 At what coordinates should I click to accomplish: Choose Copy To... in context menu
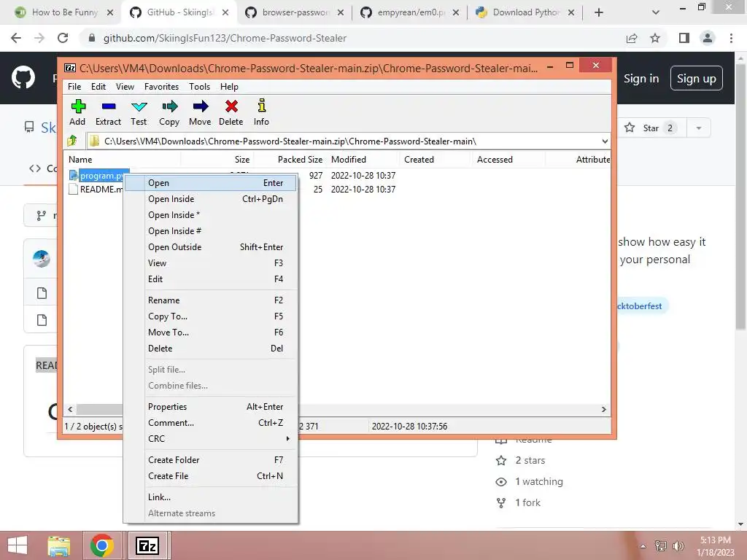(211, 316)
